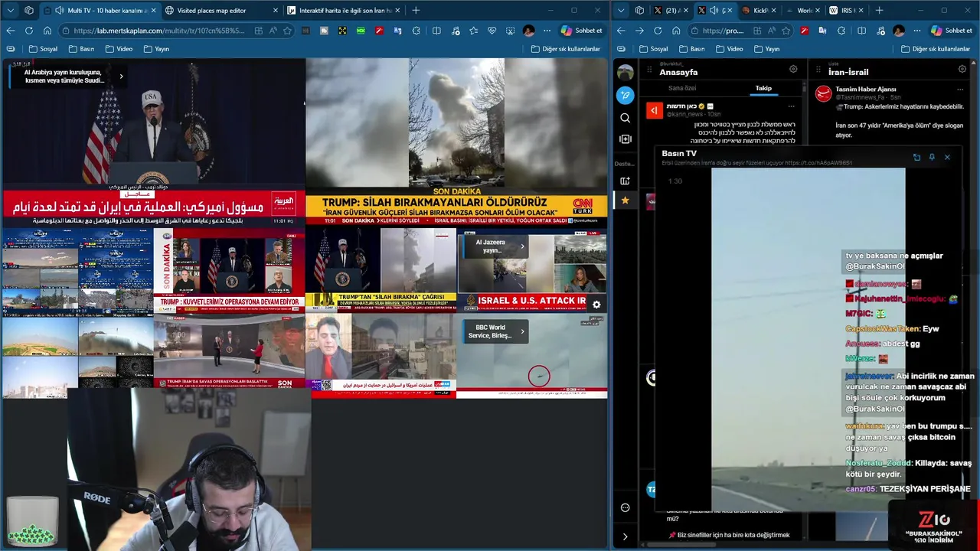Click Sohbet et Copilot button in the left browser

coord(581,31)
